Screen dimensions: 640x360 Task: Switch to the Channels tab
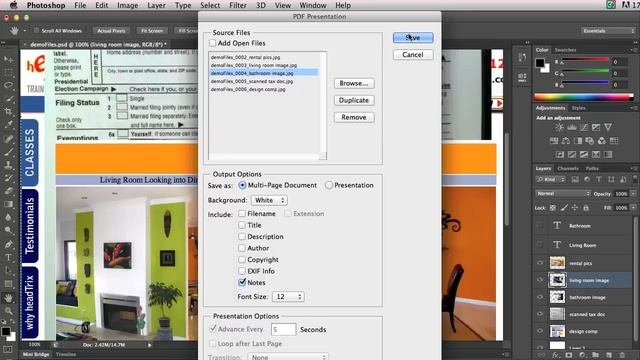click(568, 168)
